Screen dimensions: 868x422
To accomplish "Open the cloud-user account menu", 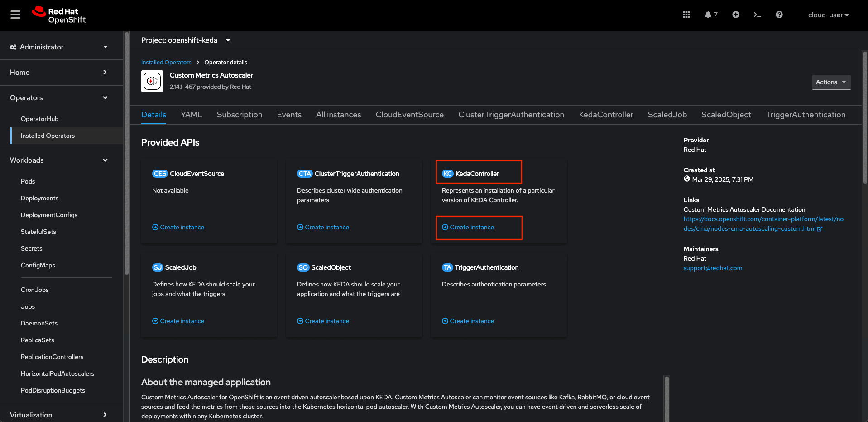I will (828, 15).
